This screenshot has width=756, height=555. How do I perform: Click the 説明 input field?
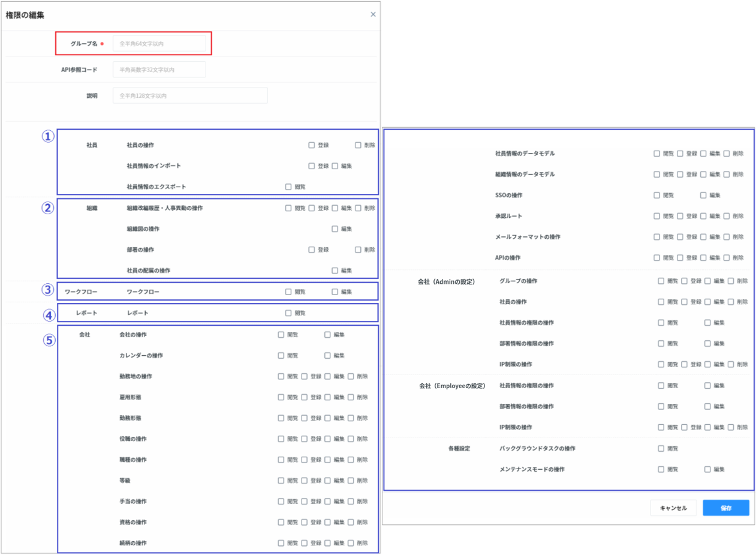(x=189, y=95)
